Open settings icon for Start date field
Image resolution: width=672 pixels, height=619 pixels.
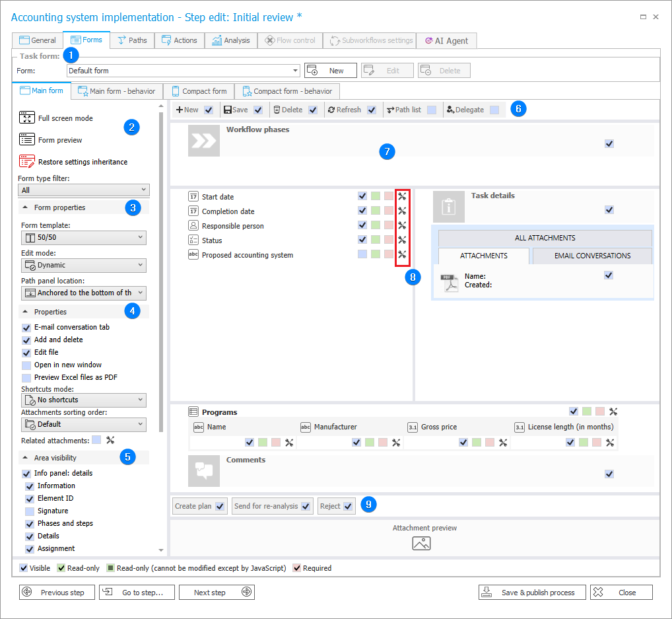click(402, 196)
